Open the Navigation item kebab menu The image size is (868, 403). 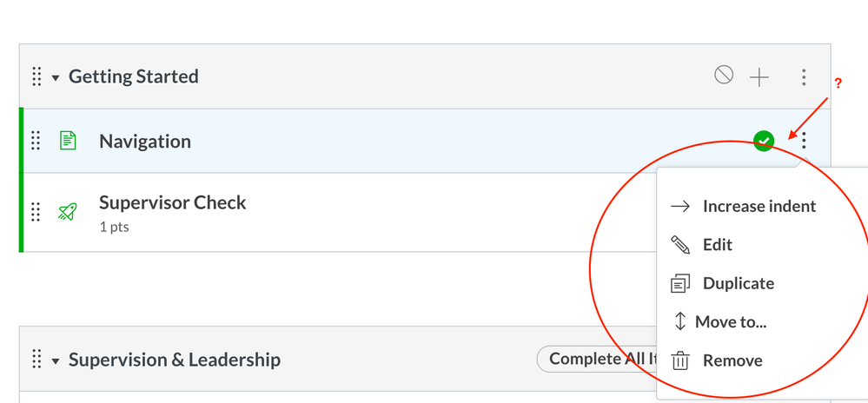(805, 141)
